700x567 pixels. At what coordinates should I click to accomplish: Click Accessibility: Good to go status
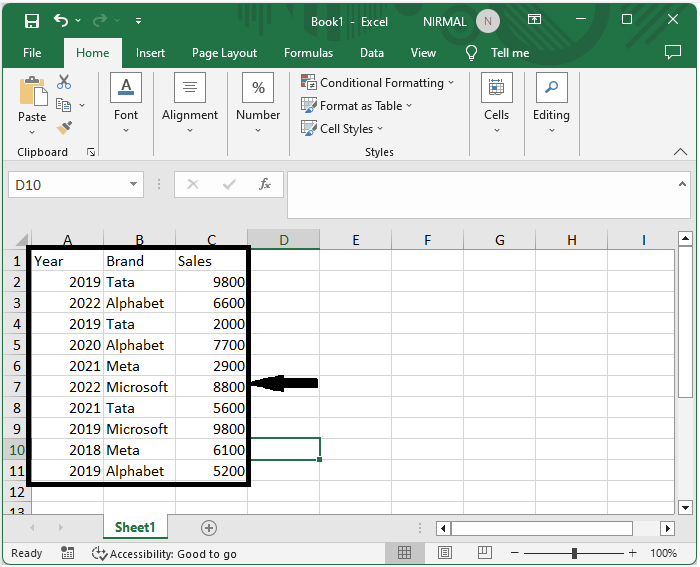click(x=164, y=554)
